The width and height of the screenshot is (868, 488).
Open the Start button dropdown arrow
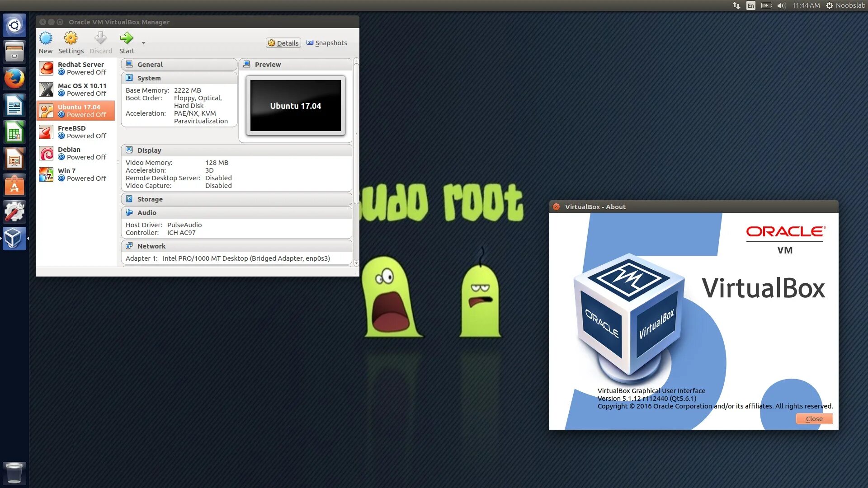(x=143, y=43)
